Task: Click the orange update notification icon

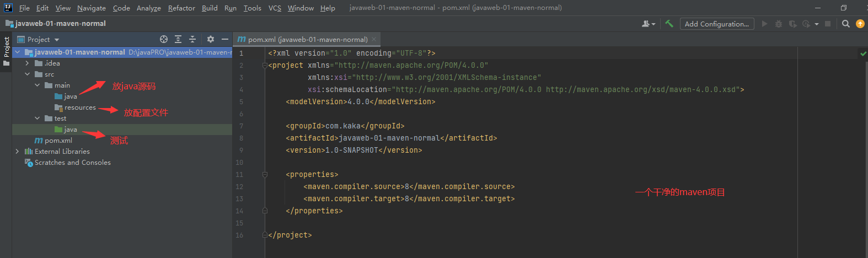Action: point(860,24)
